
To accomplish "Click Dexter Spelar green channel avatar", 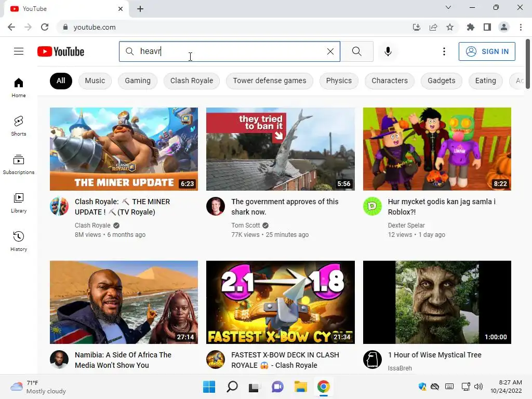I will [372, 206].
